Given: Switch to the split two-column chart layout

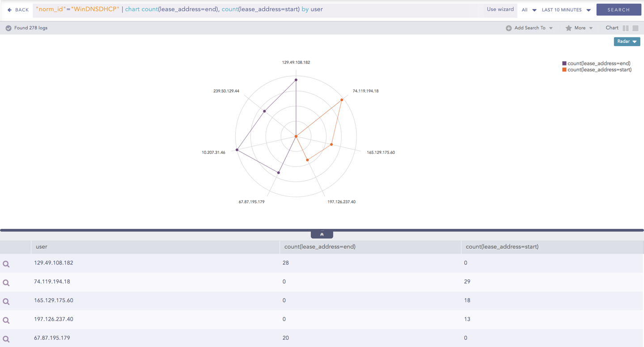Looking at the screenshot, I should [x=626, y=28].
